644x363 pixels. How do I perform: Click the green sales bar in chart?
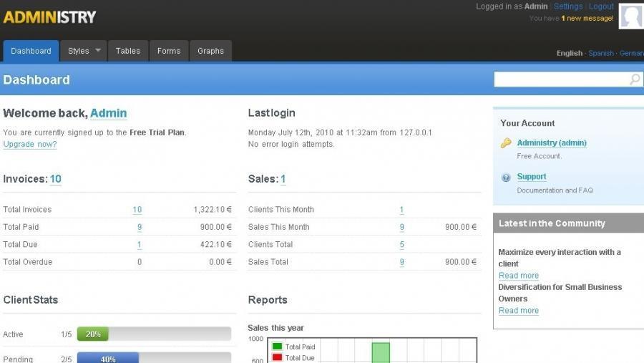point(381,353)
